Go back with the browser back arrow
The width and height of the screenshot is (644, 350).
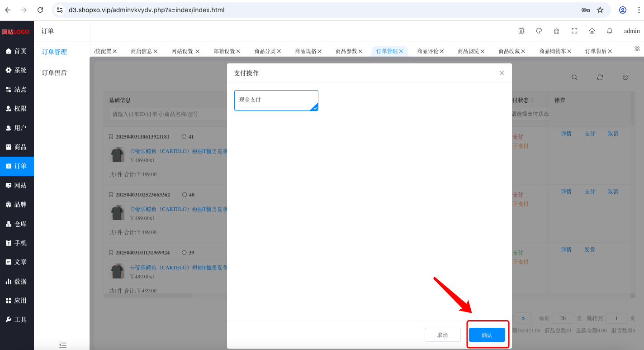[x=8, y=10]
